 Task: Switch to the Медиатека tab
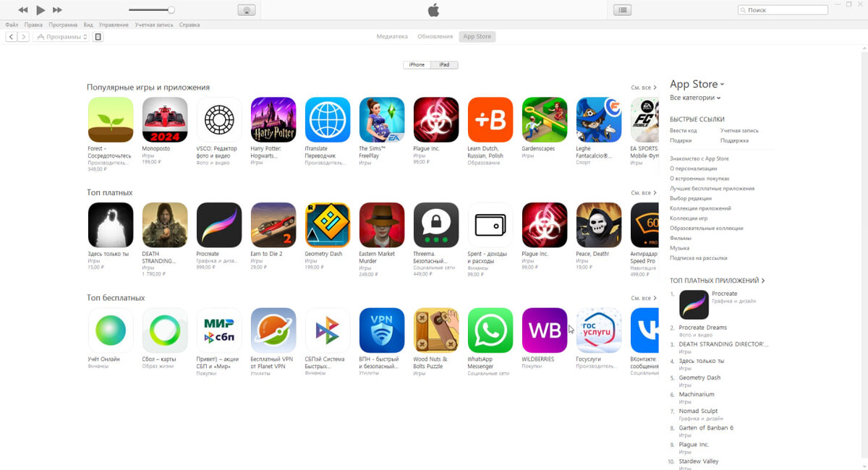(392, 36)
